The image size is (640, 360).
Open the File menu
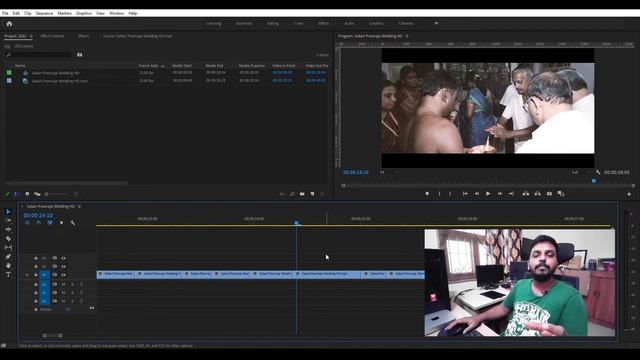click(5, 13)
